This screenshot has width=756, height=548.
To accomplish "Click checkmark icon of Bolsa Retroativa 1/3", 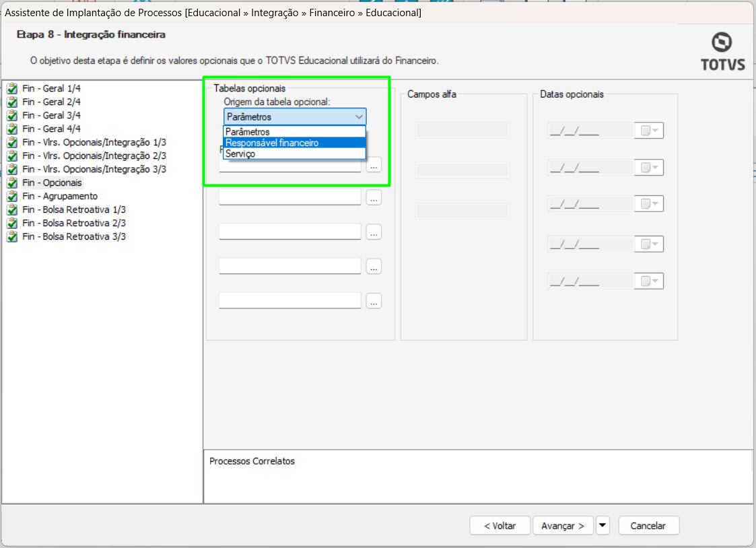I will 12,210.
